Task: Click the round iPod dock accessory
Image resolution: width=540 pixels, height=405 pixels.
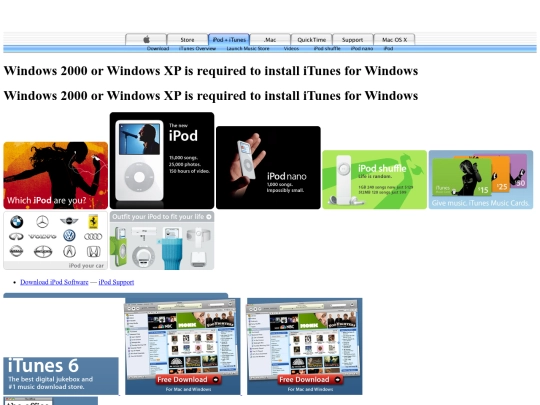Action: coord(143,257)
